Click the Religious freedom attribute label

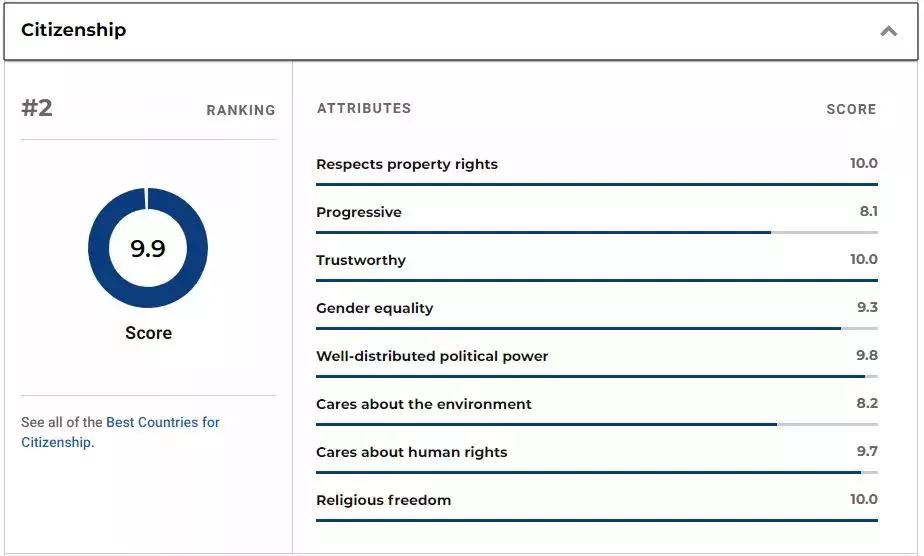[x=384, y=500]
